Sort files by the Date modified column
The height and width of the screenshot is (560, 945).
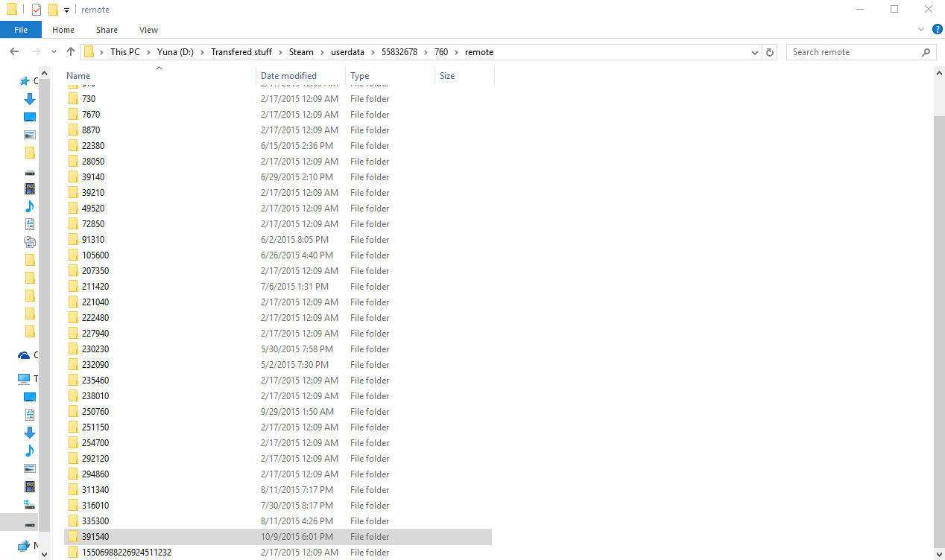click(288, 76)
